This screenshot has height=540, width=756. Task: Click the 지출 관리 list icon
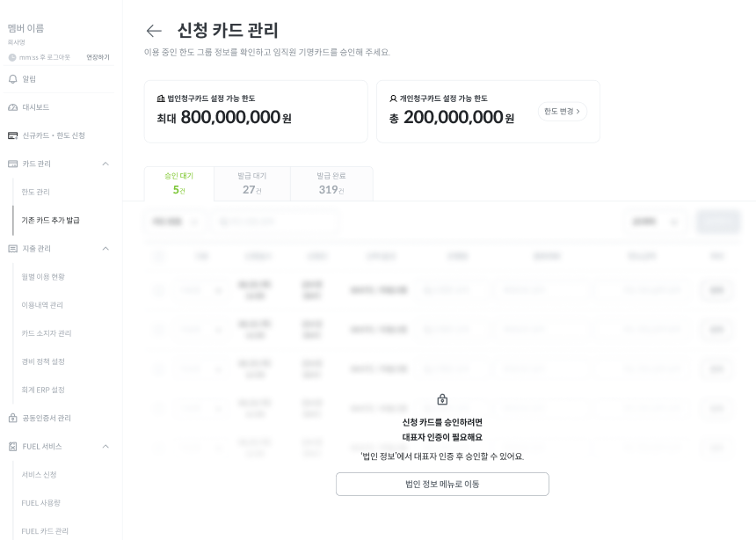(x=12, y=249)
